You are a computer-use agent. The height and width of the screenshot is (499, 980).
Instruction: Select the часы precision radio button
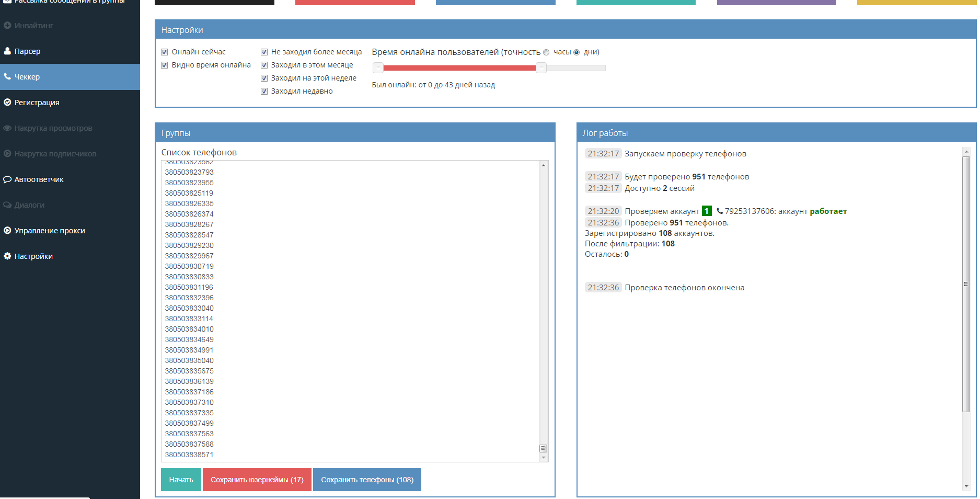pos(546,52)
